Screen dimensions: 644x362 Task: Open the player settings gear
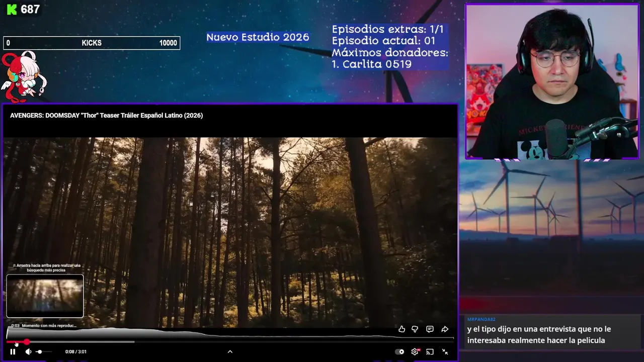pyautogui.click(x=415, y=351)
